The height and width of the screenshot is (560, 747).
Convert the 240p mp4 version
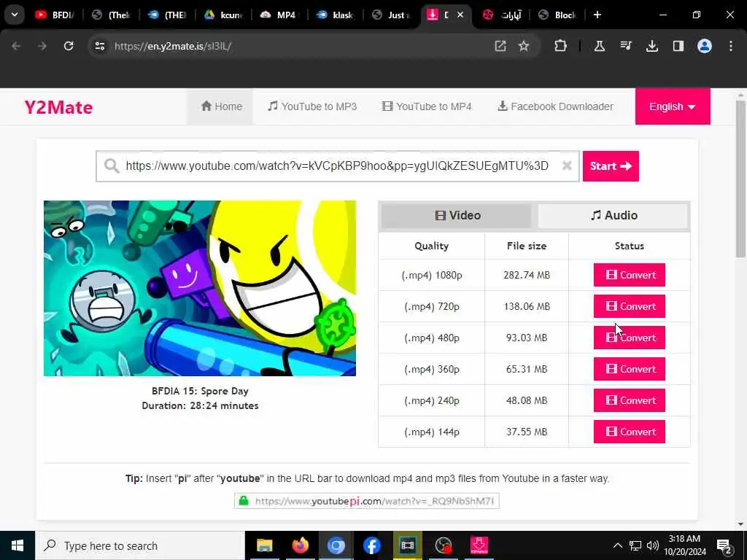(x=629, y=400)
